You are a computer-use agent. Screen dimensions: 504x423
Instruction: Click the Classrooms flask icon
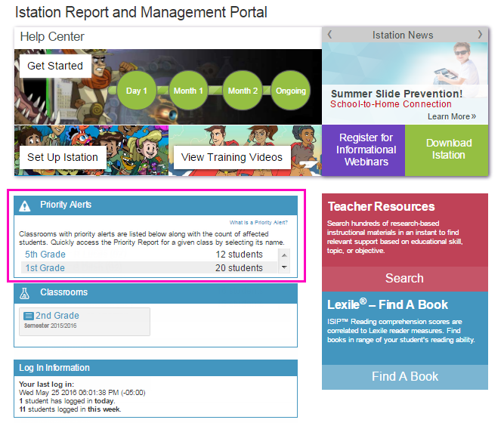[x=24, y=293]
